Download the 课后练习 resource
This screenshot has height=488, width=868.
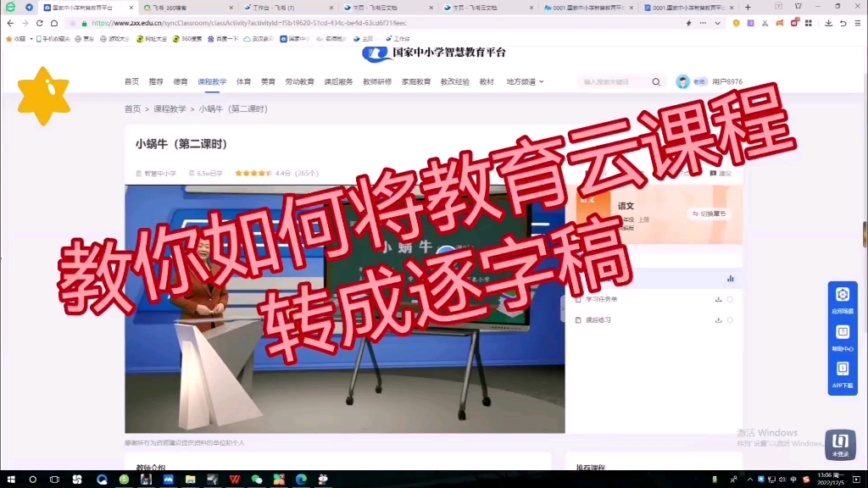(x=718, y=320)
